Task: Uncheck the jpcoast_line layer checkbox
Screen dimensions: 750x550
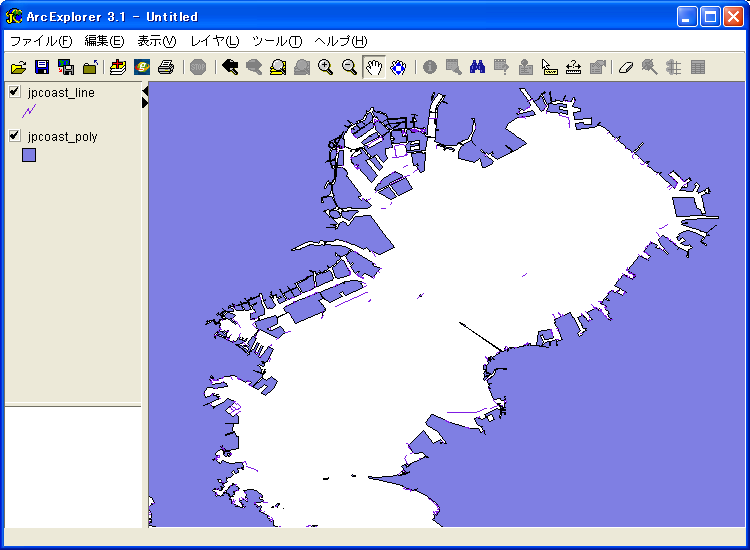Action: tap(14, 92)
